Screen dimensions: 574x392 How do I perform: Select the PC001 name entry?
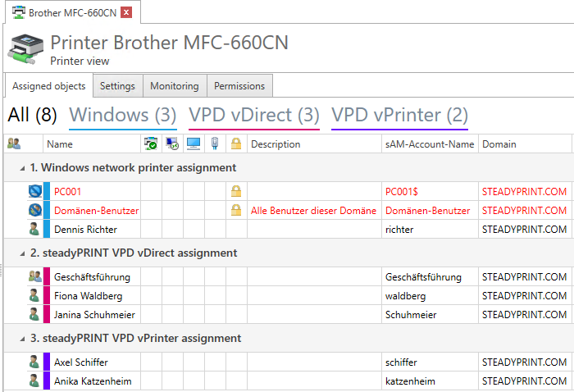click(68, 191)
